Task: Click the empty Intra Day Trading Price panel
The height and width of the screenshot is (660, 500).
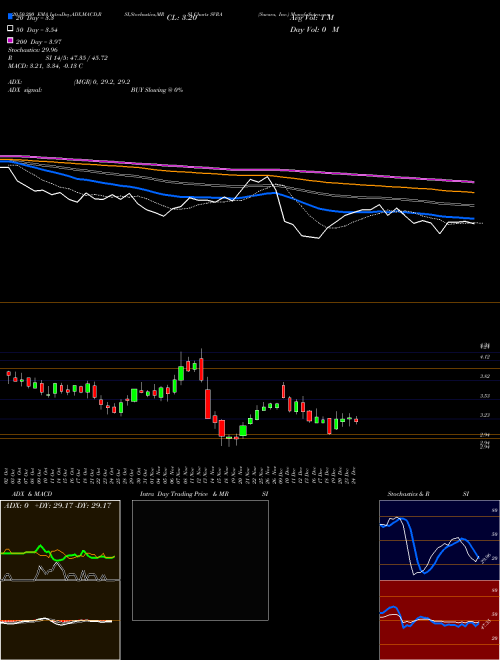Action: pos(200,560)
